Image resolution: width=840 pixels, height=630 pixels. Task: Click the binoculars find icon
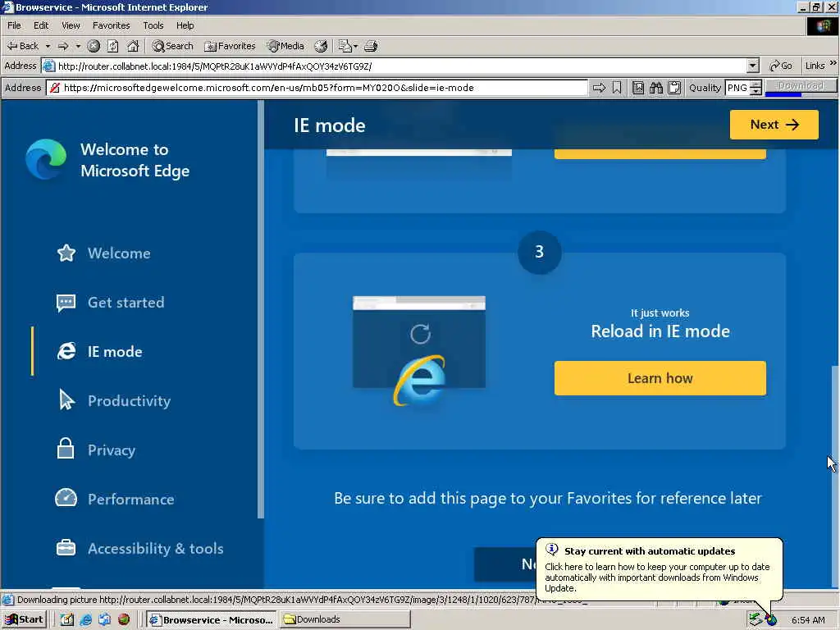coord(656,87)
